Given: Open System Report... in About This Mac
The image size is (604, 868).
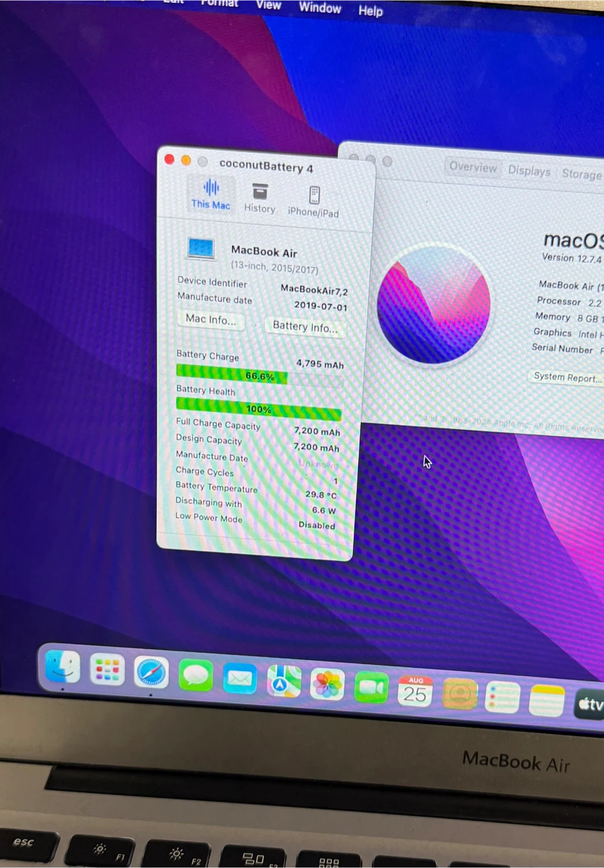Looking at the screenshot, I should coord(567,377).
